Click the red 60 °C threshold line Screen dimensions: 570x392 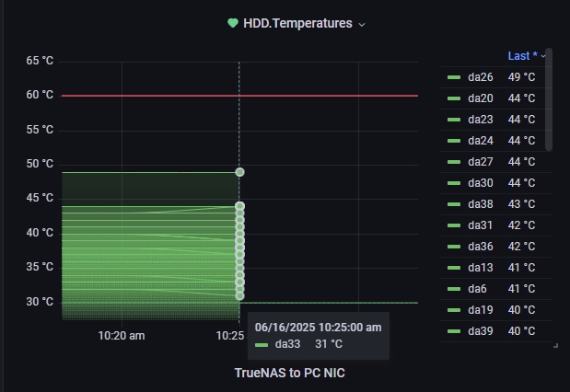(x=240, y=96)
